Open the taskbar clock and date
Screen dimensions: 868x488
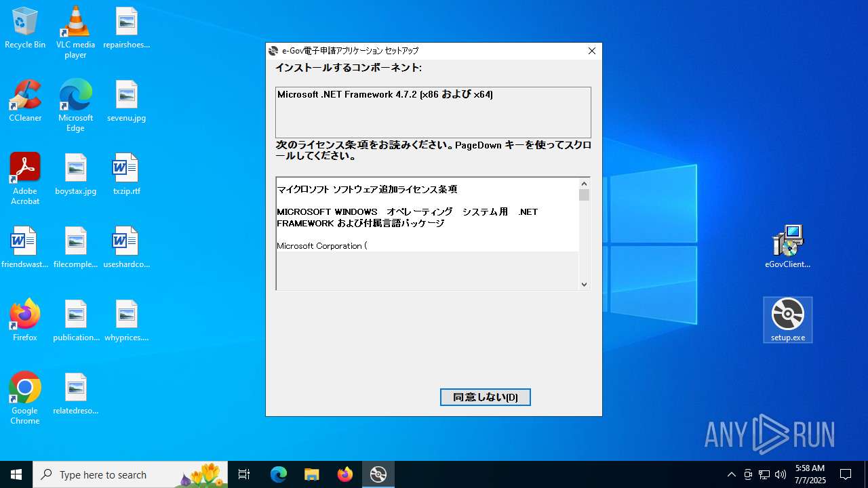(810, 474)
